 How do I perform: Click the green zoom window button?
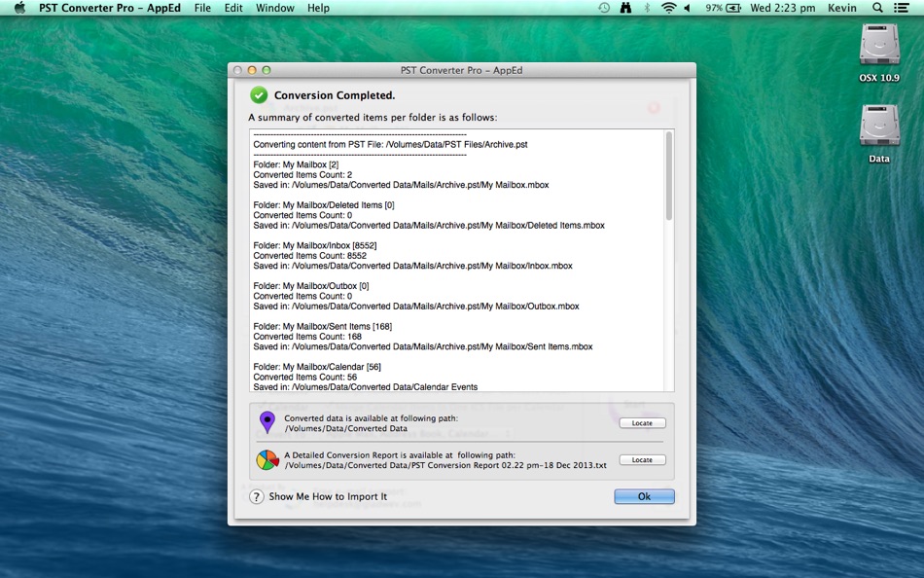[267, 70]
